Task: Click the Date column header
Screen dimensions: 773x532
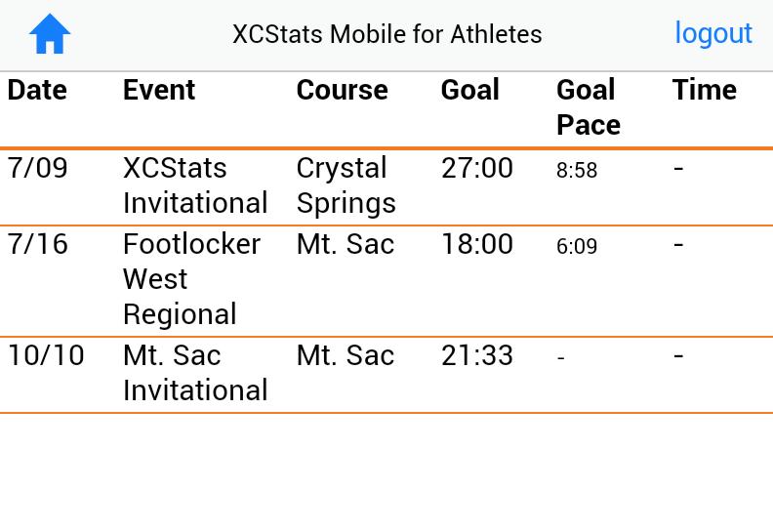Action: pyautogui.click(x=37, y=90)
